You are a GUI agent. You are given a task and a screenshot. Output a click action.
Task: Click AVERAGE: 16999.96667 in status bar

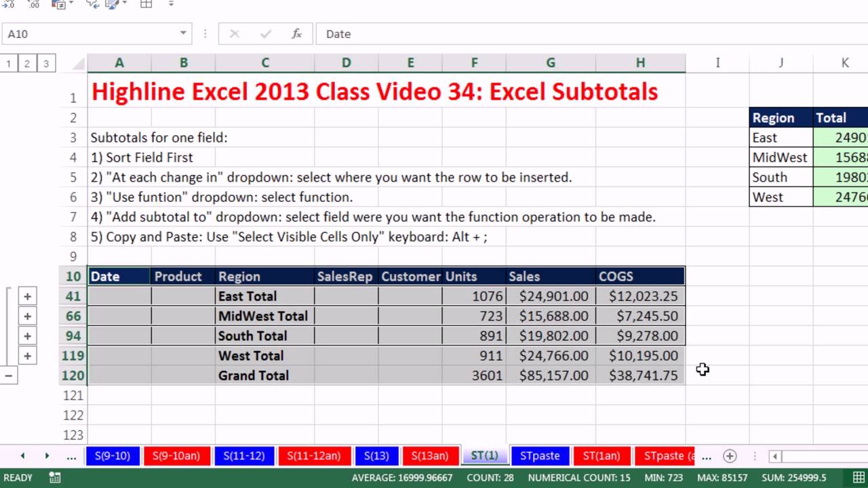point(402,478)
